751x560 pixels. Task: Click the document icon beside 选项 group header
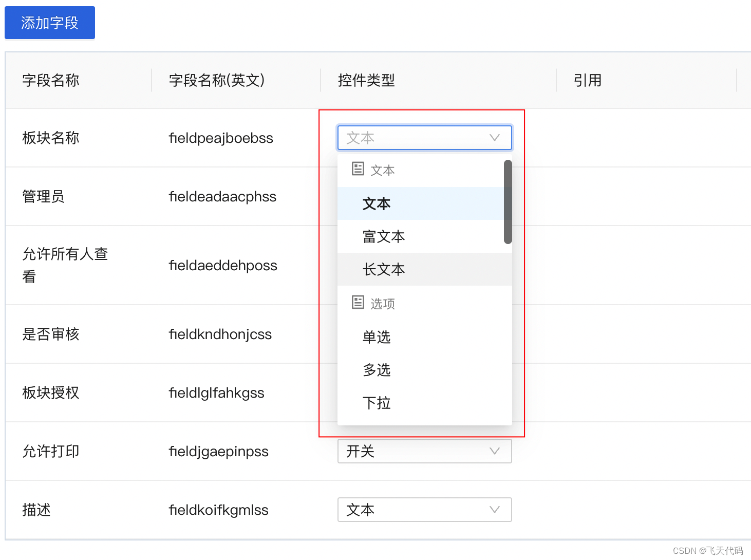(358, 303)
